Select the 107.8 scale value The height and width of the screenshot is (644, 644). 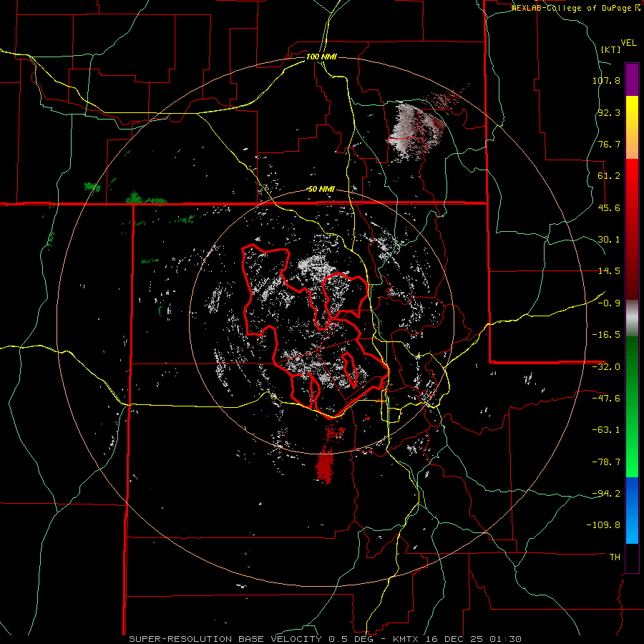[606, 80]
